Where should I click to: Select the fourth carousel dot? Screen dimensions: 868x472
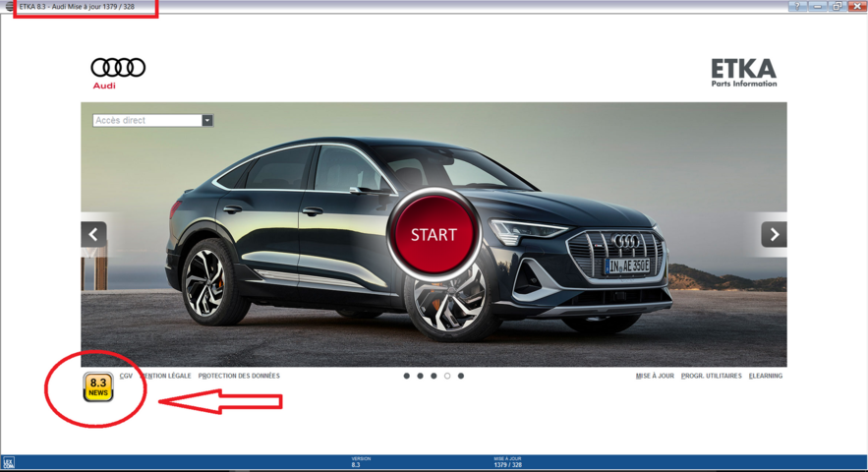(x=447, y=376)
